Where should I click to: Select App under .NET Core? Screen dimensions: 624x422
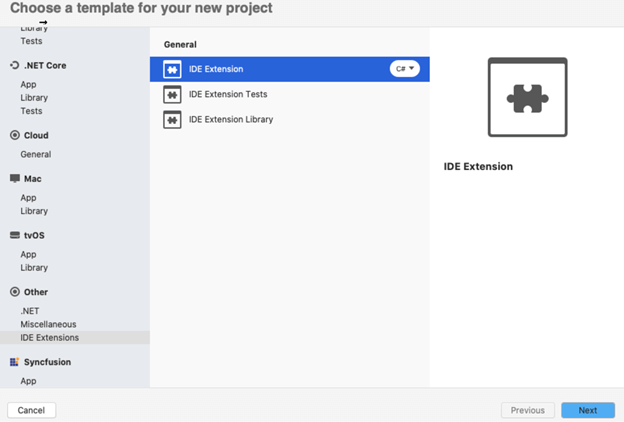click(29, 85)
